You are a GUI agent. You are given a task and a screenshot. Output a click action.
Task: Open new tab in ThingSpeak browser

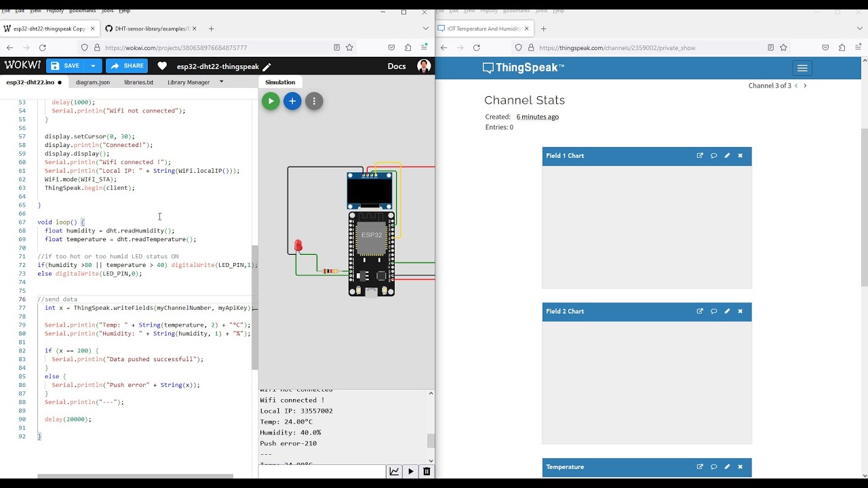543,28
